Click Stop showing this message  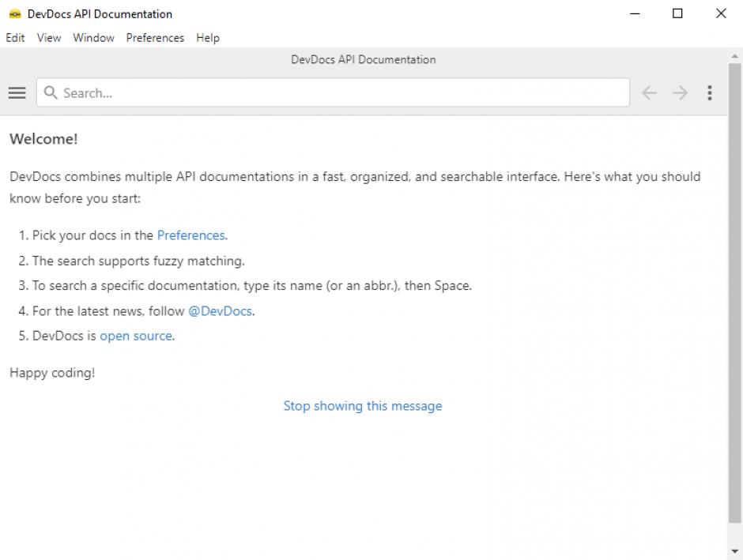pos(363,406)
